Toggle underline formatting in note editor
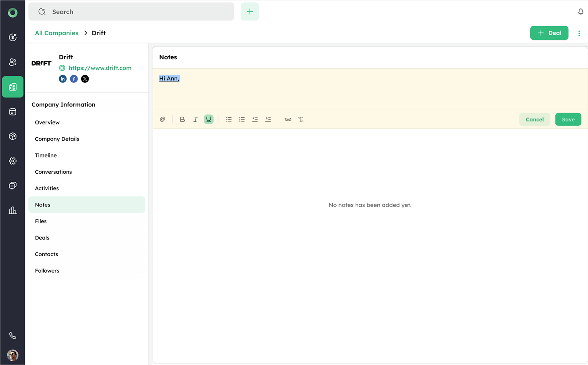588x365 pixels. (x=208, y=119)
